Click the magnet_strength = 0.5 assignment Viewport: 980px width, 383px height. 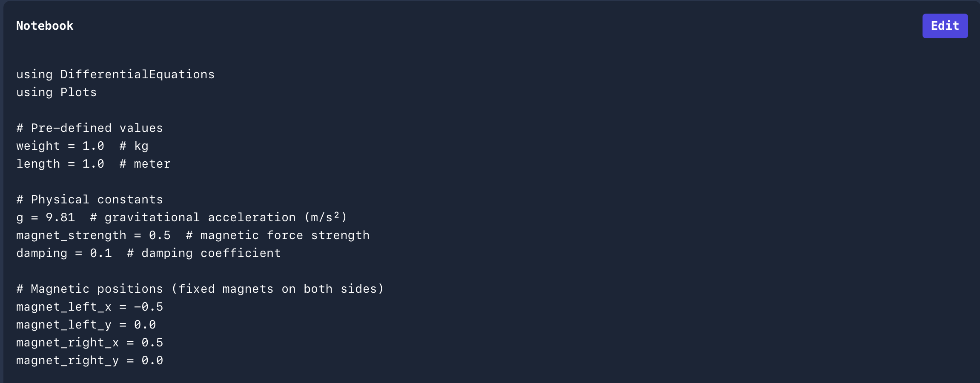[93, 235]
